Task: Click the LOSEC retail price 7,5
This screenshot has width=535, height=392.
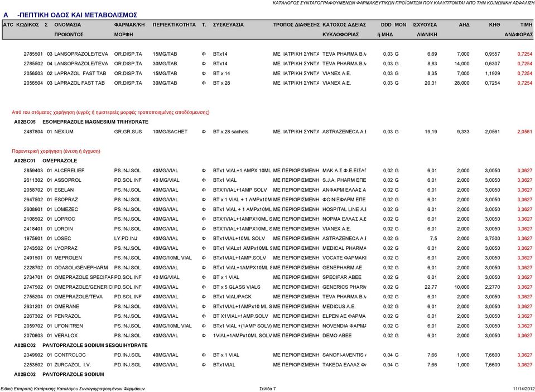Action: 433,239
